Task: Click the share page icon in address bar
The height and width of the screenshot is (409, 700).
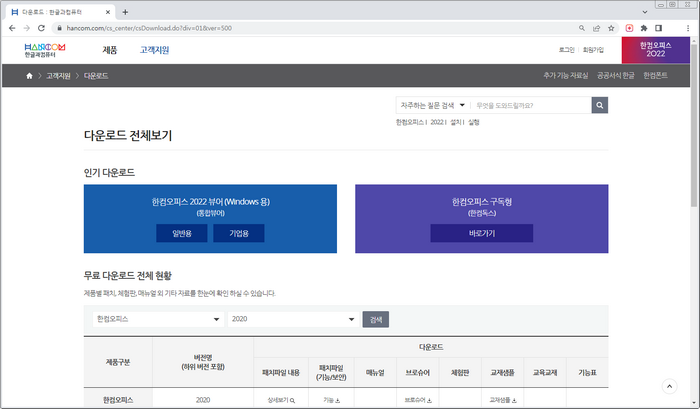Action: (596, 28)
